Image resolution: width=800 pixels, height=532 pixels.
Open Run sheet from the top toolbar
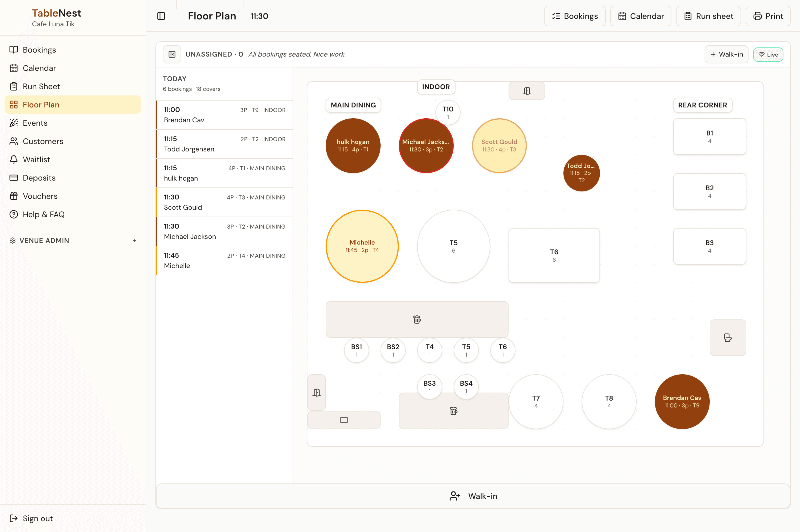[x=708, y=16]
